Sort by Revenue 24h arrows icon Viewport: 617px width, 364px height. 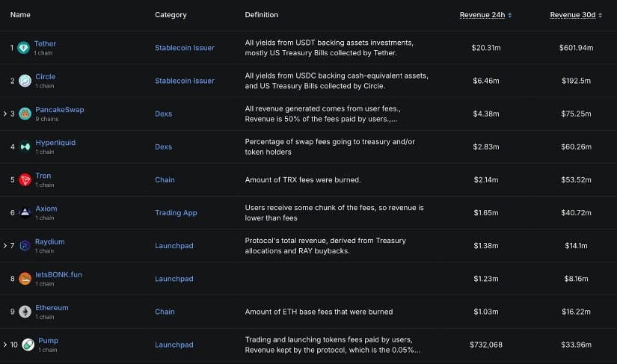(510, 16)
